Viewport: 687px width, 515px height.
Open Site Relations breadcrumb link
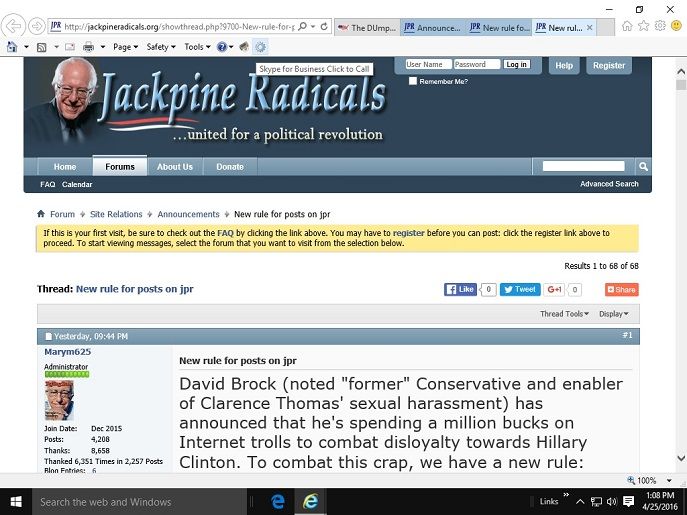(116, 214)
